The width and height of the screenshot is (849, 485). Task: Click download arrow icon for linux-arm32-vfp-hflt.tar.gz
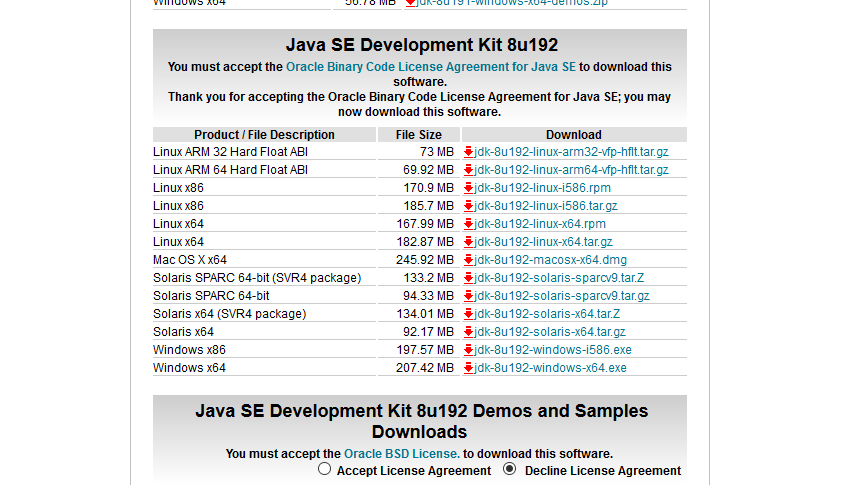point(468,152)
